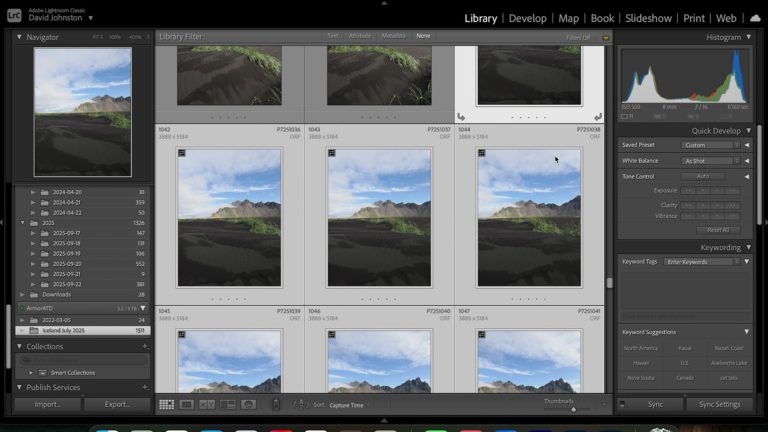Add a new collection with plus icon
Image resolution: width=768 pixels, height=432 pixels.
[145, 347]
